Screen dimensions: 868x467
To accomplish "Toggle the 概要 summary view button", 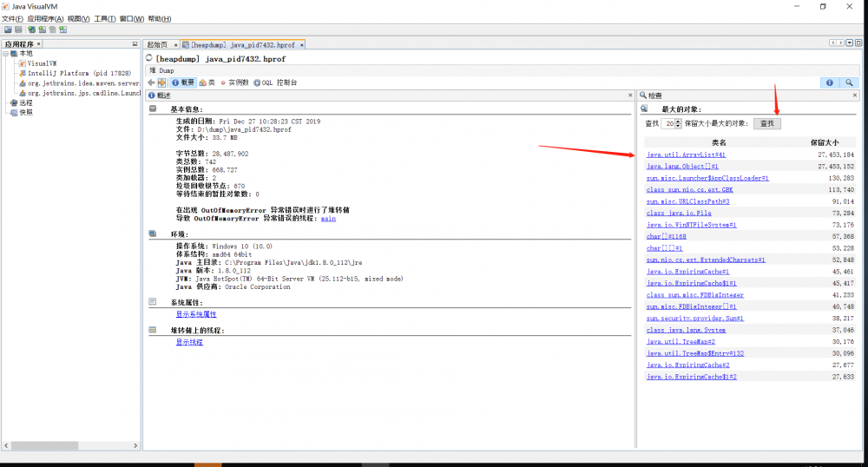I will click(183, 82).
